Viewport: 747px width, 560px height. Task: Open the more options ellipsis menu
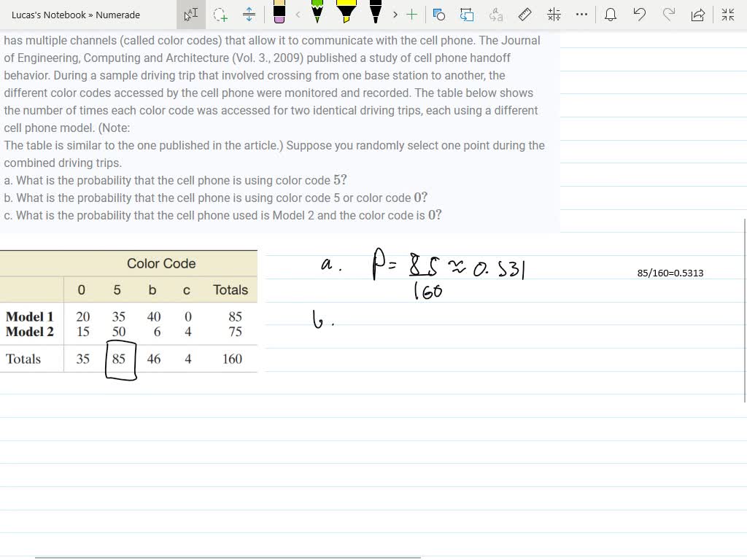[581, 15]
